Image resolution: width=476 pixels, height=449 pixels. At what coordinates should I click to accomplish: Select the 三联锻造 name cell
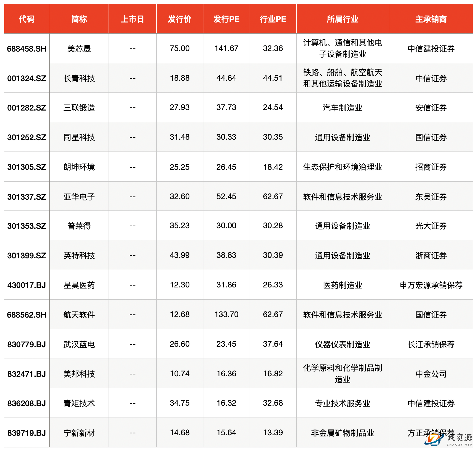79,108
